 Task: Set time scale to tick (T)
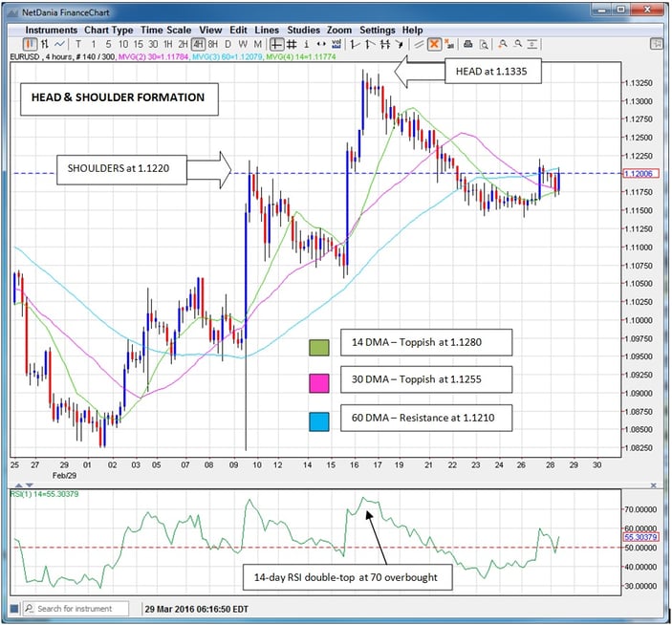point(78,44)
